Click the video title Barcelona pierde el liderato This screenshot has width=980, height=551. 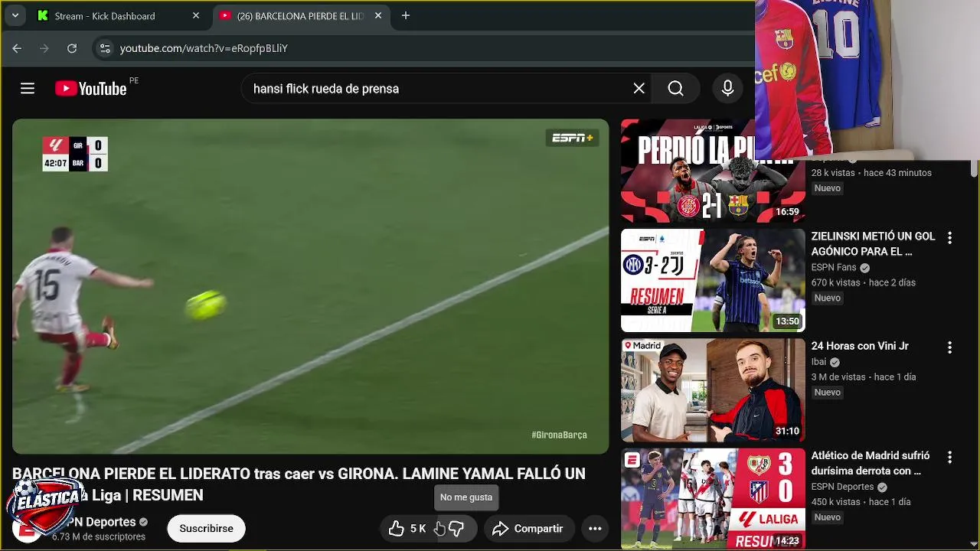[x=299, y=484]
